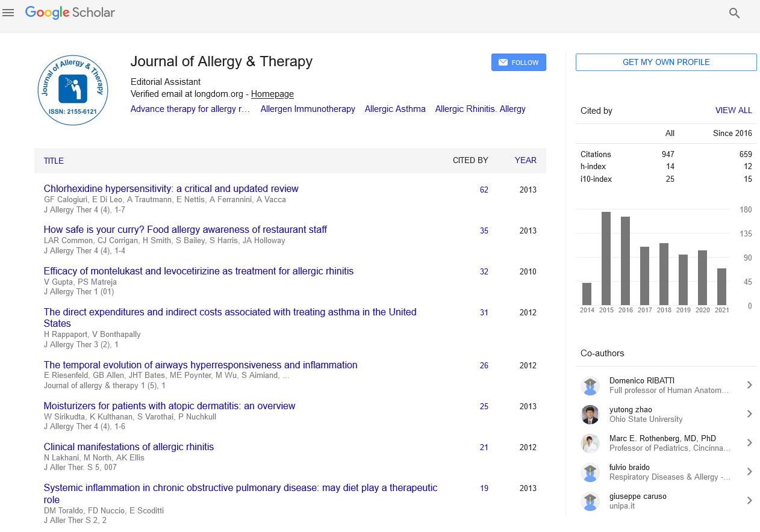Screen dimensions: 760x532
Task: Sort publications by Year column
Action: (525, 161)
